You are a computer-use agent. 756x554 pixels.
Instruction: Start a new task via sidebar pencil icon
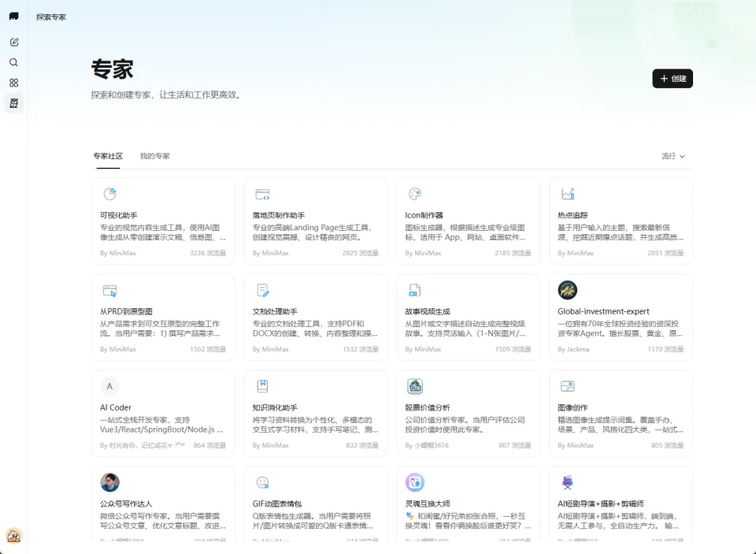[13, 42]
